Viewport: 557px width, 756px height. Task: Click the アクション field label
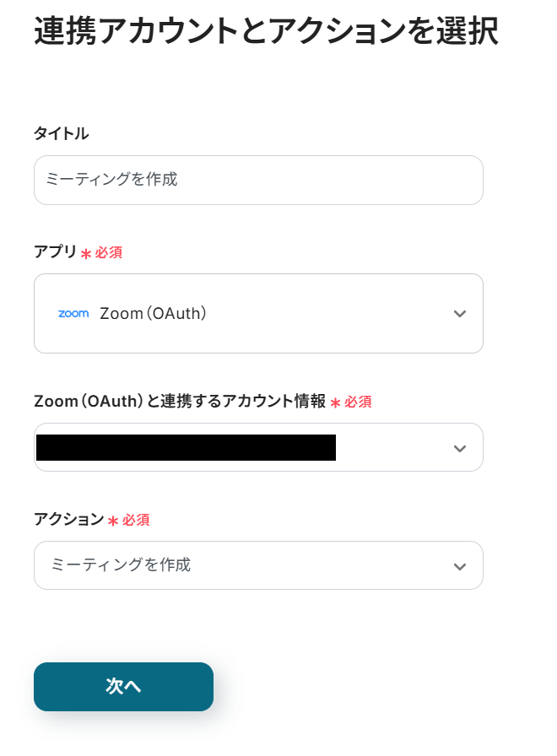68,520
